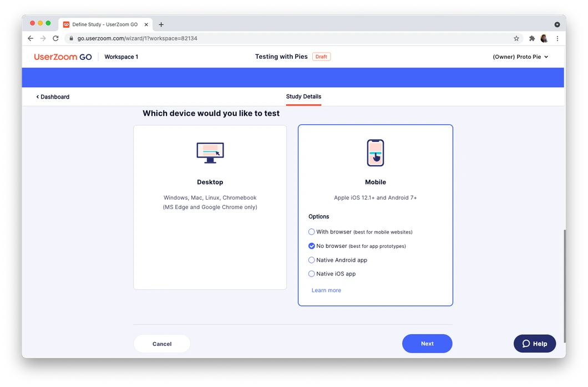Go back to Dashboard

click(x=53, y=96)
